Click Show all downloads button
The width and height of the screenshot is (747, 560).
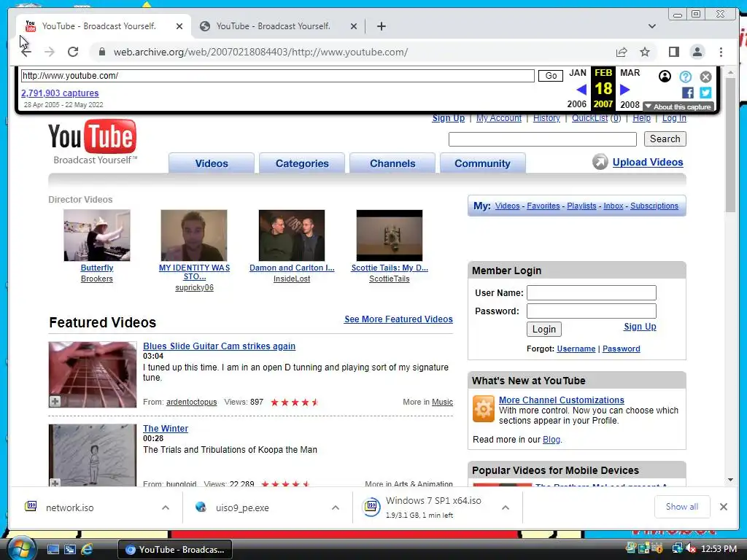(682, 507)
